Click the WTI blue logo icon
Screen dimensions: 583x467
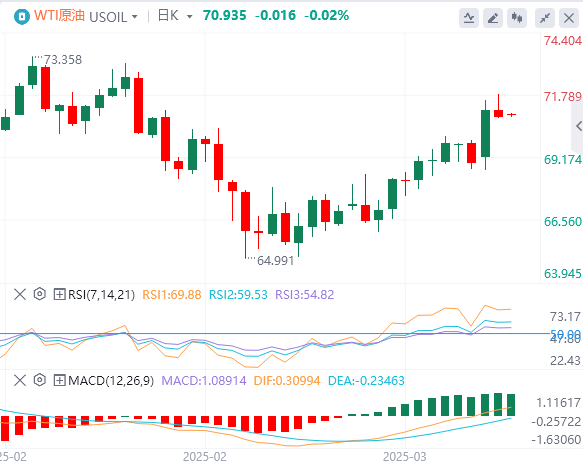point(22,17)
